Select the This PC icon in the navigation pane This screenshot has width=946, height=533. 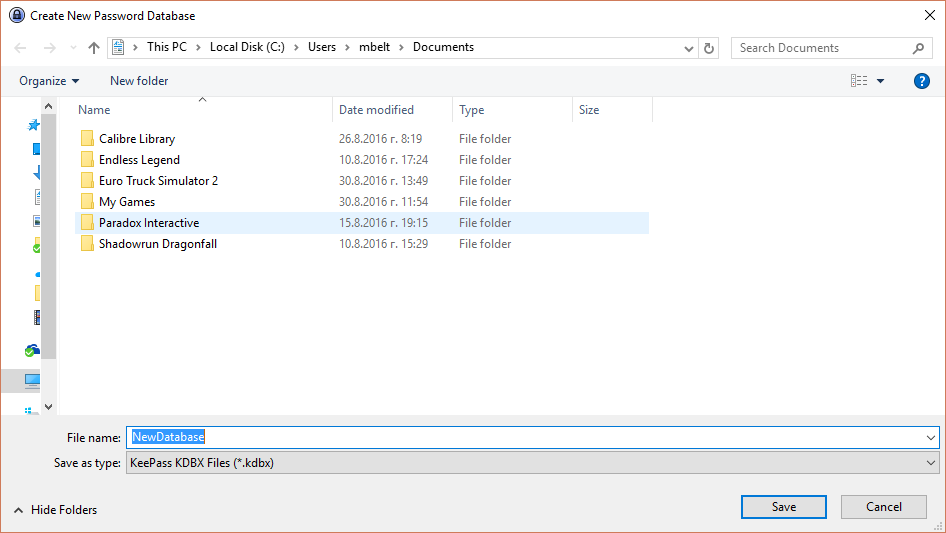pyautogui.click(x=33, y=380)
